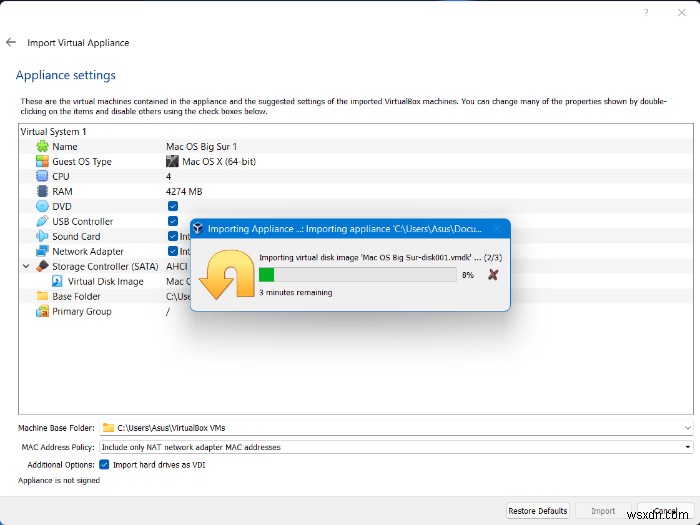Click the Storage Controller SATA icon

pyautogui.click(x=42, y=266)
